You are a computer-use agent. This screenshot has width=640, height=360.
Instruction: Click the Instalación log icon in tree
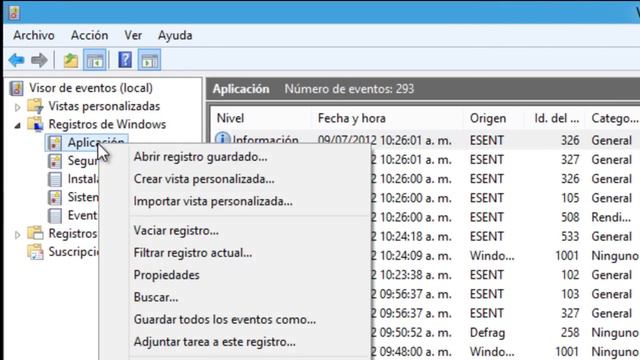coord(54,179)
